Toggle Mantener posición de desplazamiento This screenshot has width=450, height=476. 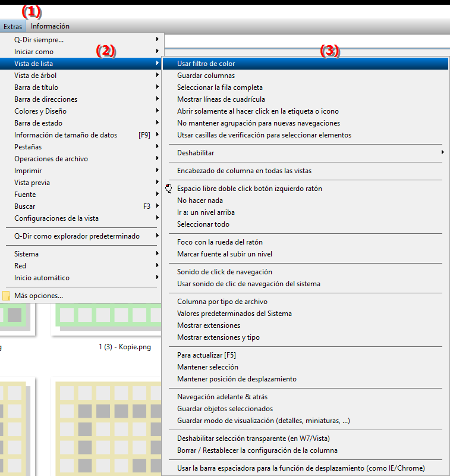pyautogui.click(x=306, y=379)
